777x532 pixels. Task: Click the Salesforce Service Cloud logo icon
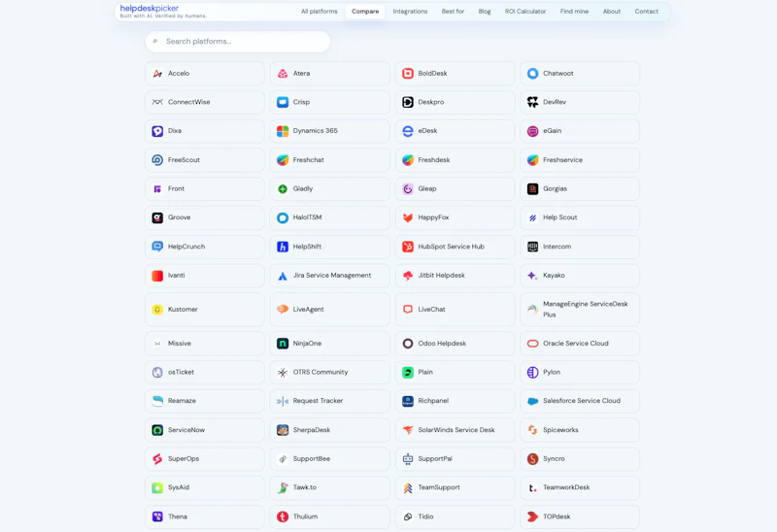[x=532, y=401]
